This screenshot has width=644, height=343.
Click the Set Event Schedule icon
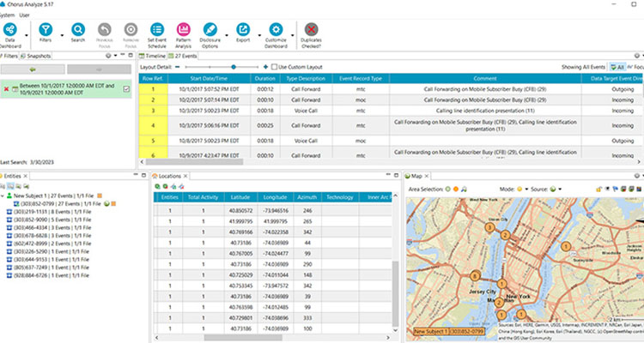(x=157, y=29)
